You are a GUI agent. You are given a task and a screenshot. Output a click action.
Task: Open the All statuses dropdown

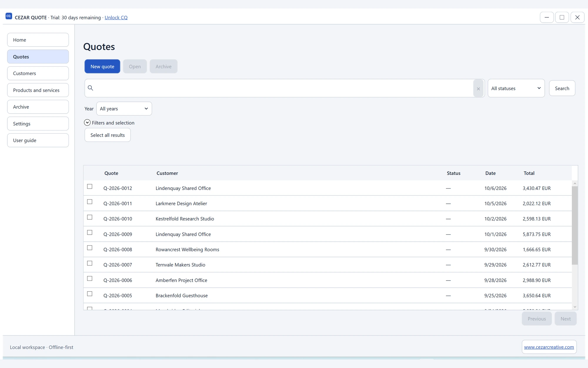point(516,88)
